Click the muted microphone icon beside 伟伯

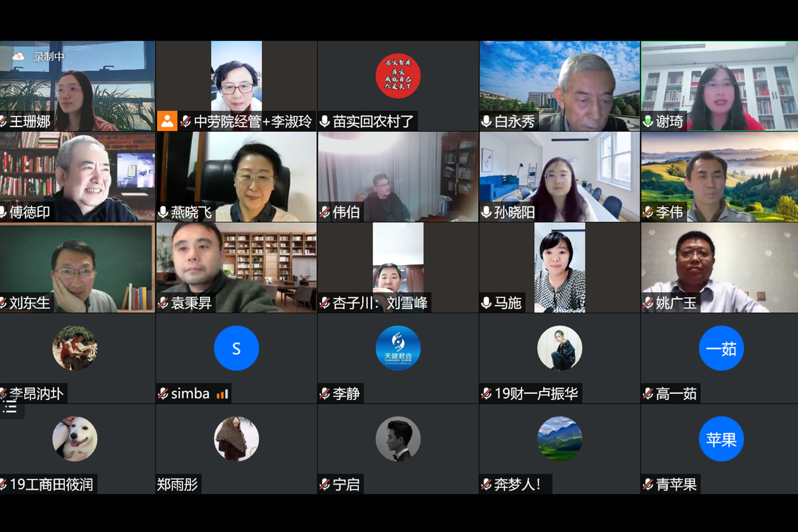(x=325, y=212)
